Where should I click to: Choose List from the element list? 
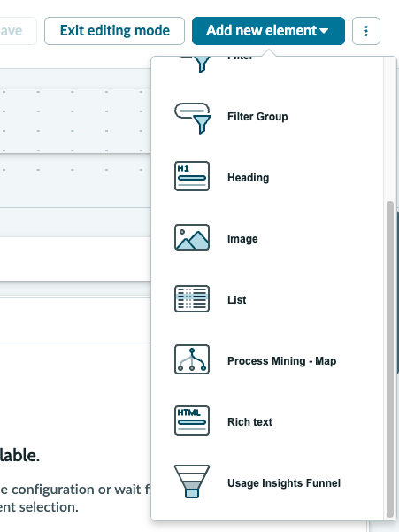click(267, 299)
